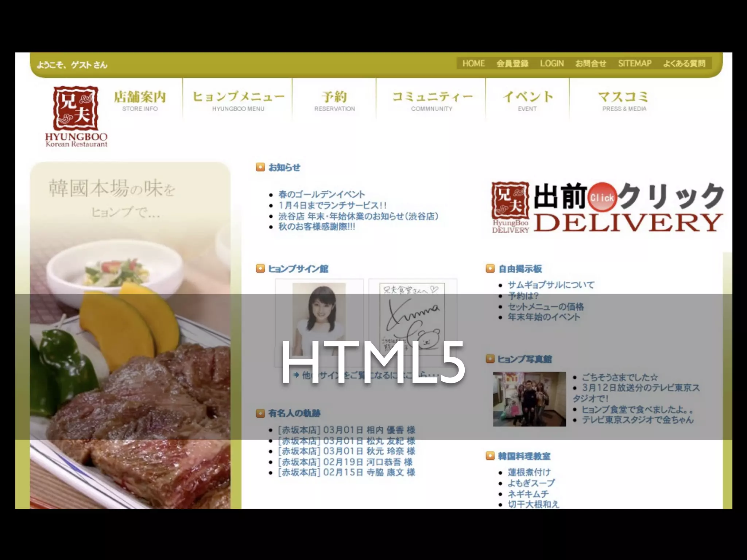Viewport: 747px width, 560px height.
Task: Click the orange icon beside 韓国料理教室
Action: [x=490, y=456]
